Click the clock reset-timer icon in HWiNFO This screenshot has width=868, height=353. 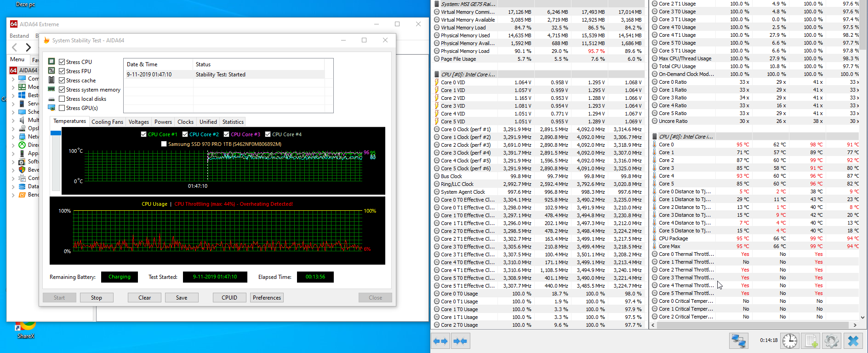[x=790, y=341]
